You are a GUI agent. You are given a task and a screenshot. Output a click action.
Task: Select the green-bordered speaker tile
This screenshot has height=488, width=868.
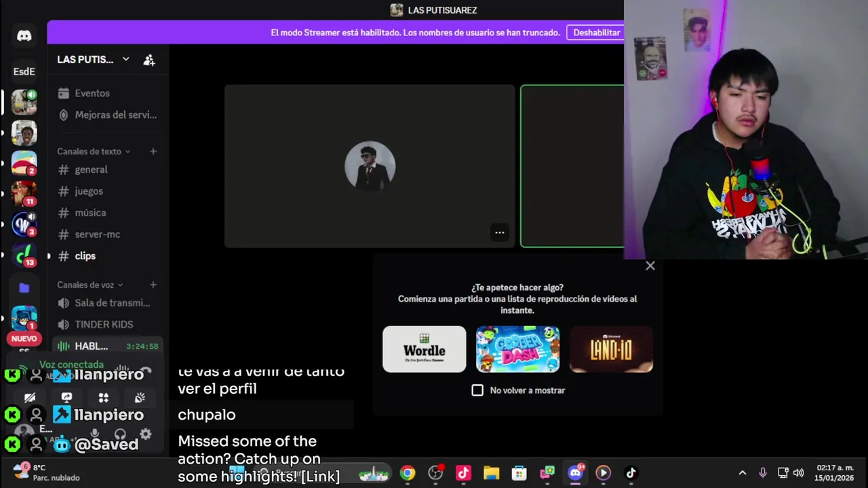pyautogui.click(x=572, y=166)
